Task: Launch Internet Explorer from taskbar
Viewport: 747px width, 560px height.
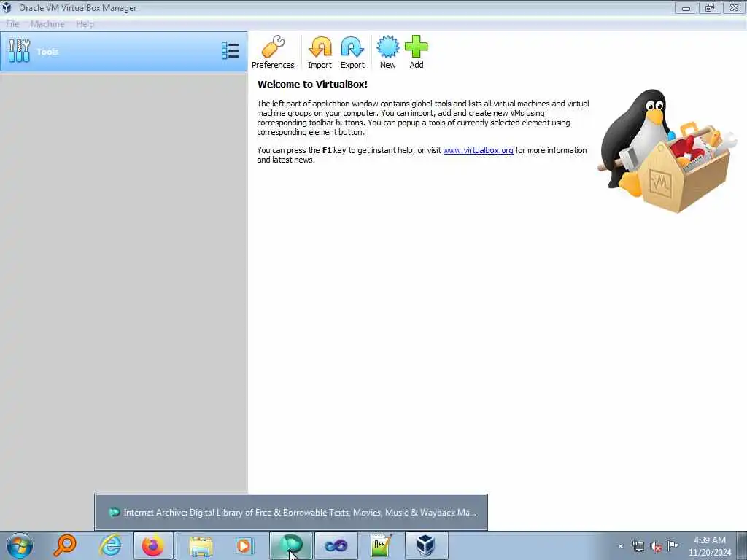Action: tap(110, 545)
